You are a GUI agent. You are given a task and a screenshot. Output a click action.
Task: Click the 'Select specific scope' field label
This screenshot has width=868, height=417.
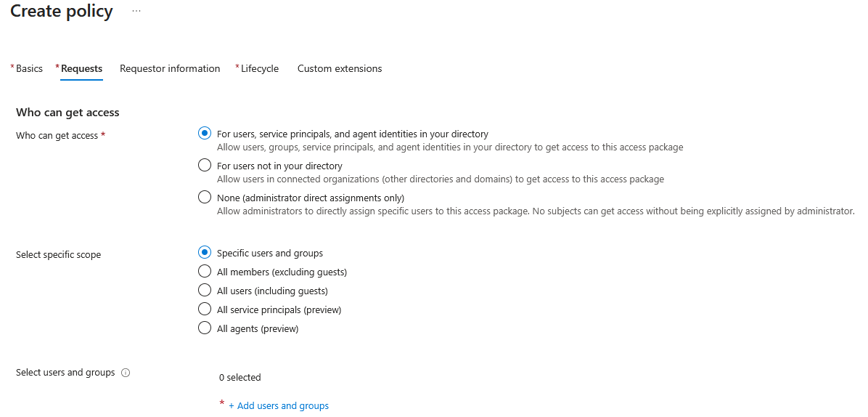click(58, 255)
